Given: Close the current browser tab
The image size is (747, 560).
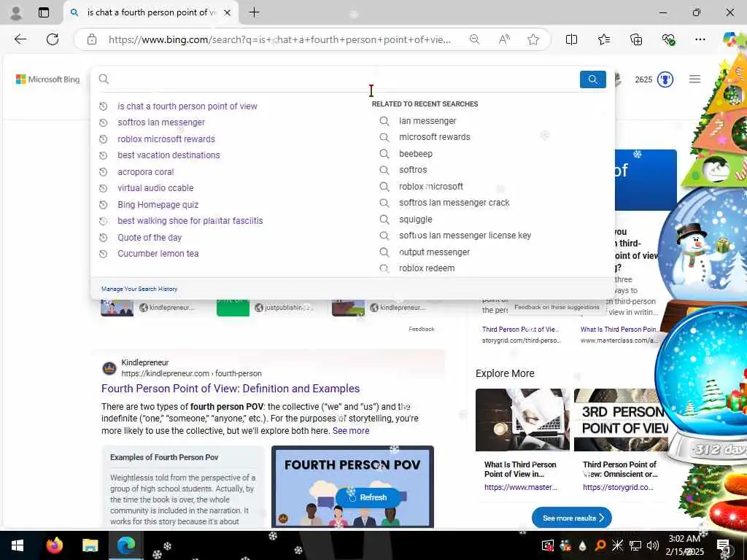Looking at the screenshot, I should [228, 12].
